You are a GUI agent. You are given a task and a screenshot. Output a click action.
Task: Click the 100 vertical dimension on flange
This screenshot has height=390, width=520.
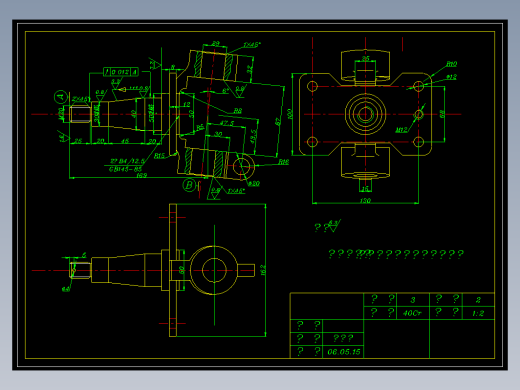289,114
